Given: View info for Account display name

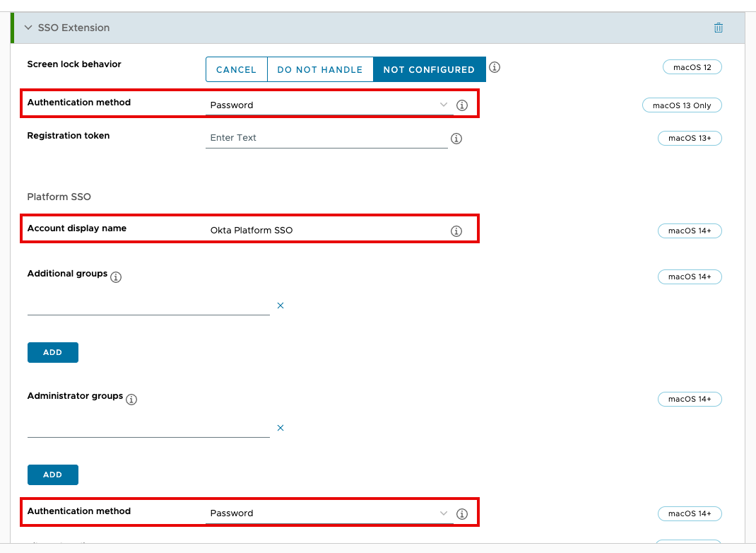Looking at the screenshot, I should [x=456, y=231].
